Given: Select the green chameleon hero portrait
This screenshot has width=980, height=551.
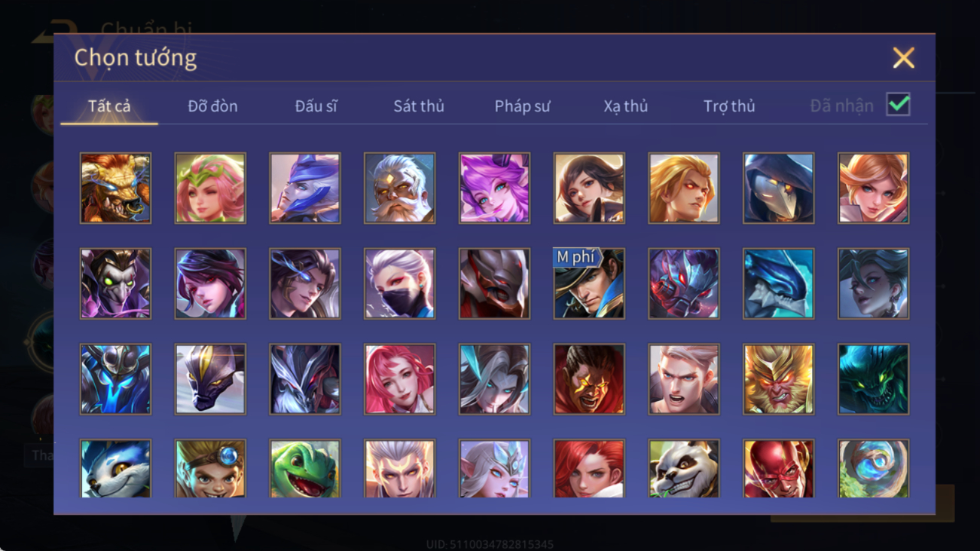Looking at the screenshot, I should [x=304, y=469].
